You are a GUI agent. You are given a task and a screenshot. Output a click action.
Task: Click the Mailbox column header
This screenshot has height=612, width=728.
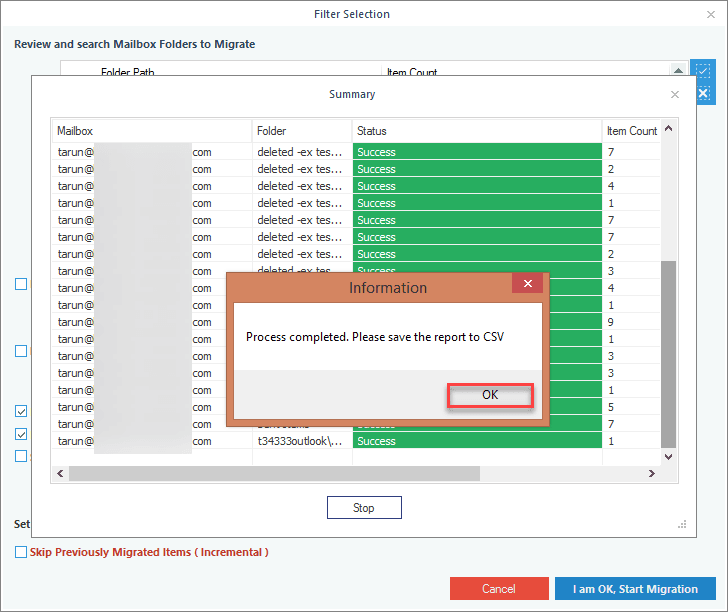[x=151, y=131]
